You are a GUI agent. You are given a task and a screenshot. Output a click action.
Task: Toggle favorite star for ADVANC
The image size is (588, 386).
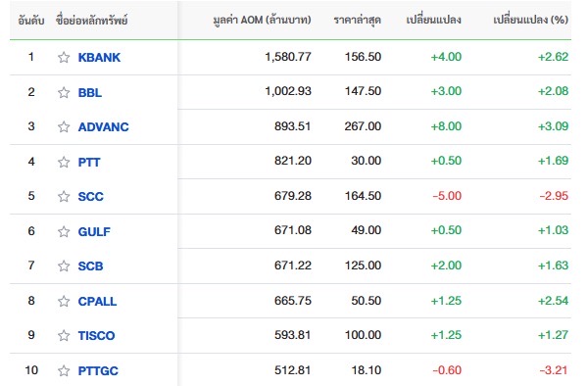pos(64,126)
